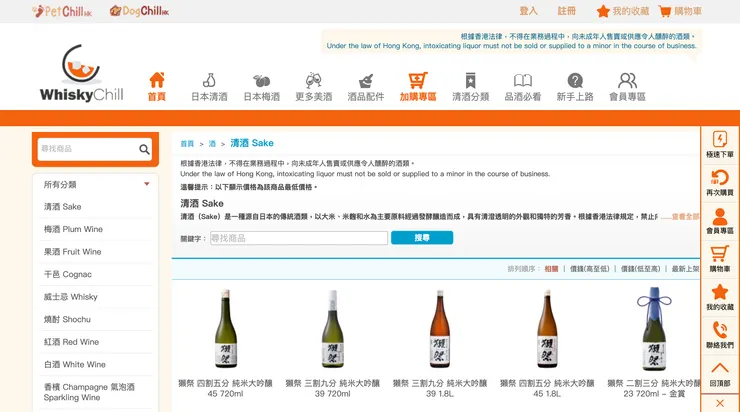Viewport: 740px width, 412px height.
Task: Click the search magnifier in sidebar
Action: [144, 150]
